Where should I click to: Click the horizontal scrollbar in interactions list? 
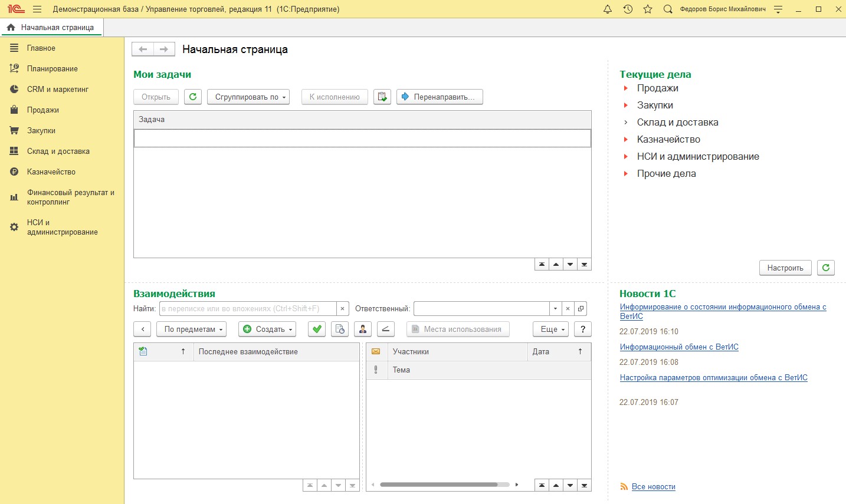pyautogui.click(x=439, y=485)
